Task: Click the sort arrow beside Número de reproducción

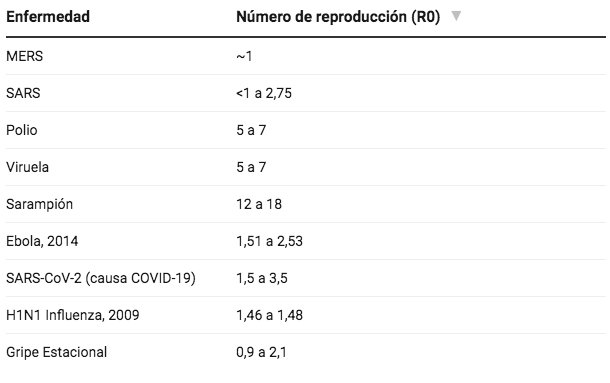Action: tap(456, 16)
